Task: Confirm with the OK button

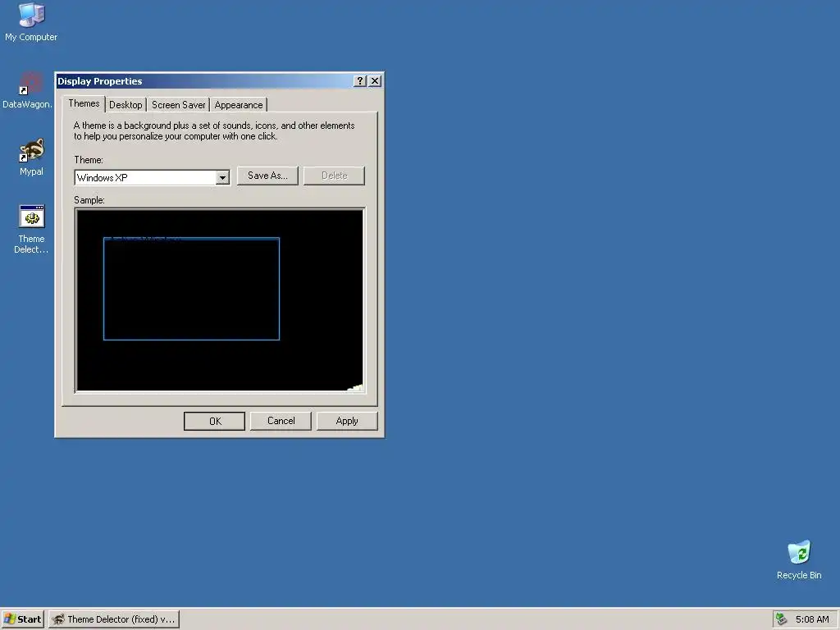Action: pos(214,421)
